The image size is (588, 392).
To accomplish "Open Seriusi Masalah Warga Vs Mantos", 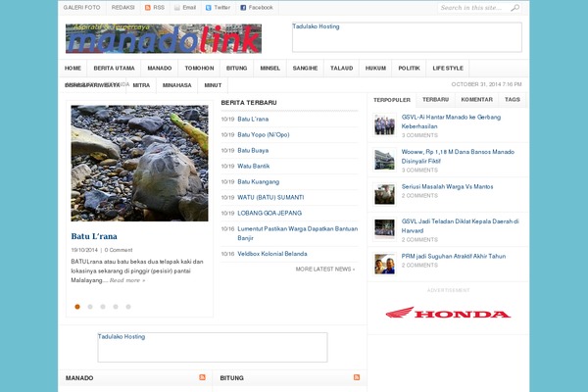I will 448,186.
